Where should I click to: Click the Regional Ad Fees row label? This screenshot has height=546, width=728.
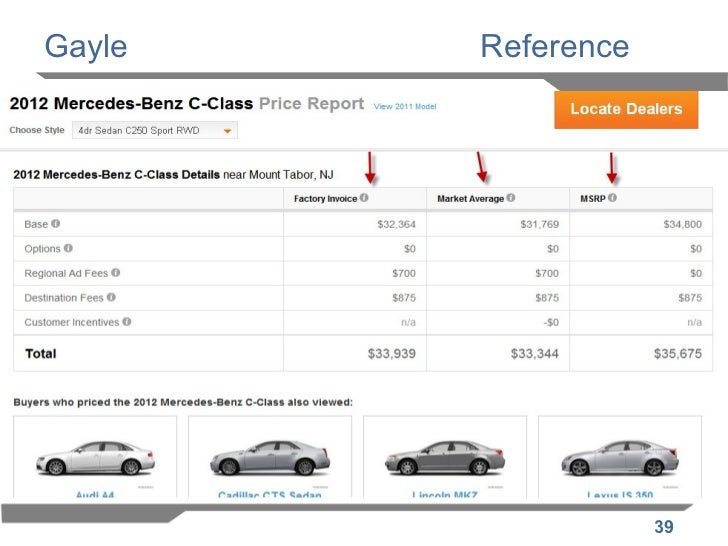click(66, 273)
